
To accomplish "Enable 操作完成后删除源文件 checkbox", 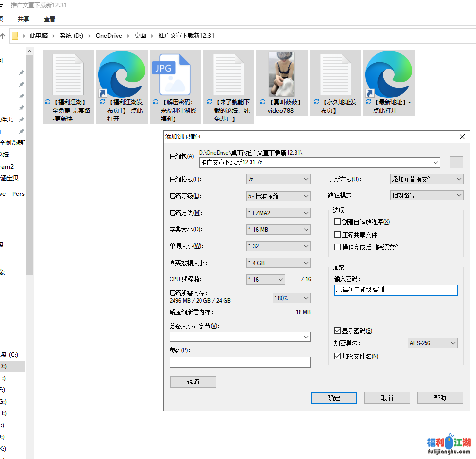I will click(337, 247).
